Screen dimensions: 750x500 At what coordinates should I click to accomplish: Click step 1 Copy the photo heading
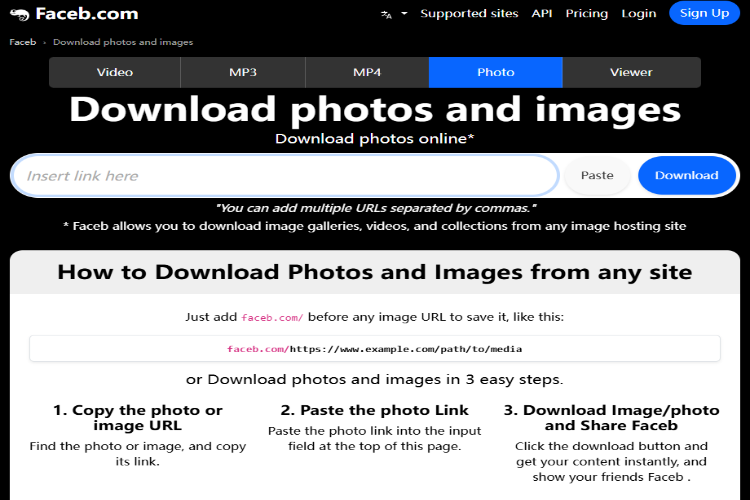click(x=138, y=418)
